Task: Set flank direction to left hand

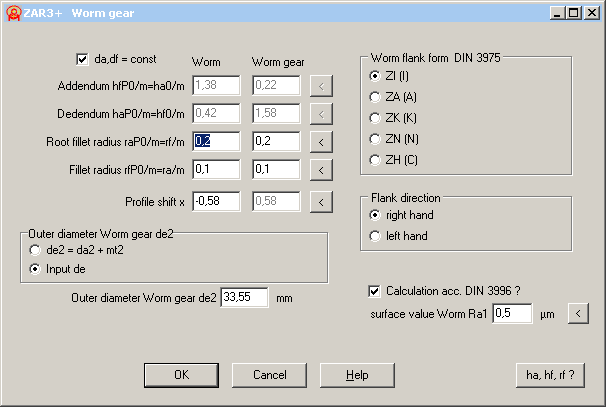Action: pyautogui.click(x=375, y=236)
